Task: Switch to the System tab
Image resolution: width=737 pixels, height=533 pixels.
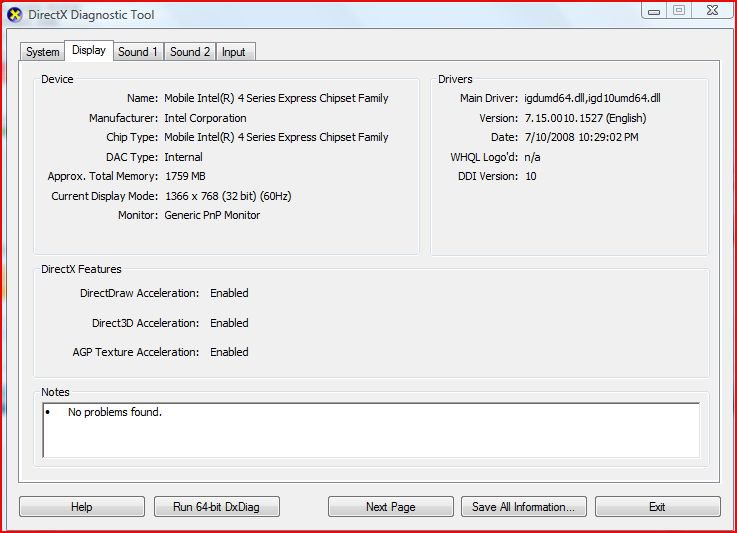Action: (x=43, y=52)
